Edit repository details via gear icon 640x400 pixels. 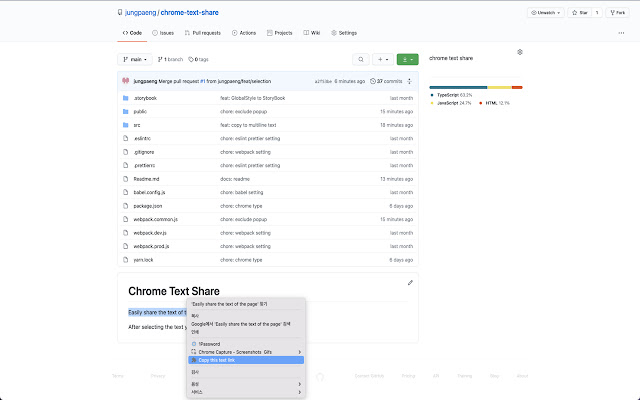coord(520,52)
